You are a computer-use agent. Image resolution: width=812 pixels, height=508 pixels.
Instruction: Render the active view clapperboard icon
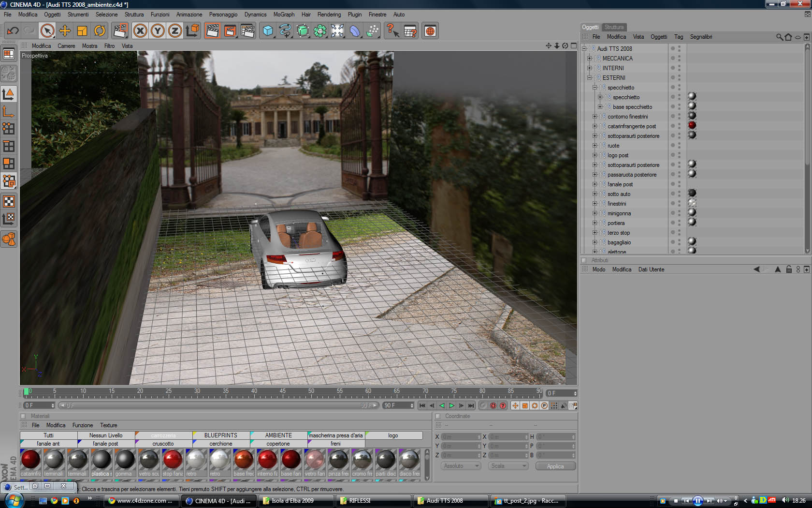[x=212, y=31]
